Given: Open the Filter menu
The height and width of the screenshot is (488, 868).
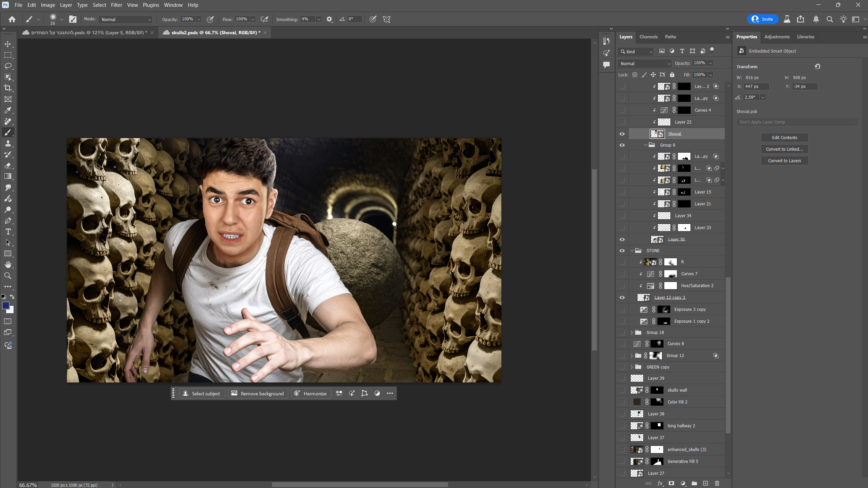Looking at the screenshot, I should click(116, 5).
